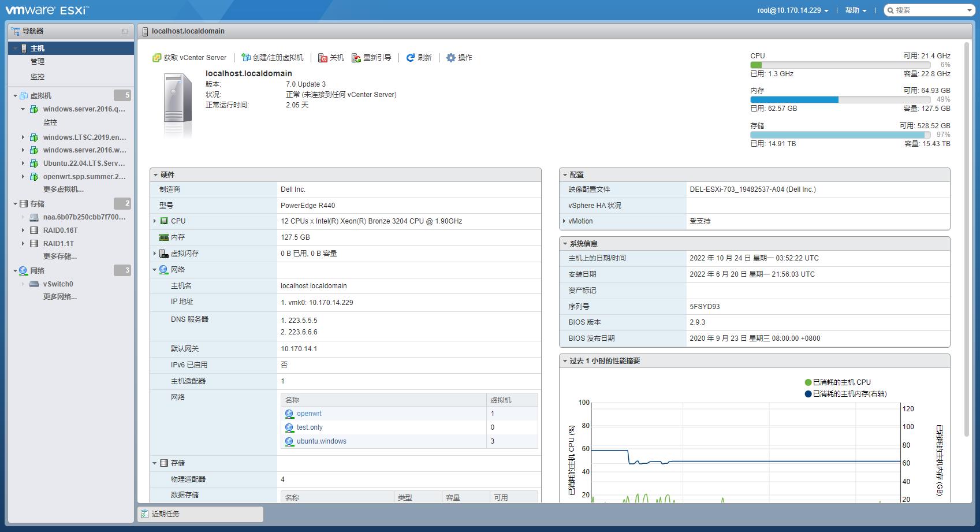Open the 操作 gear actions icon
Viewport: 980px width, 532px height.
pos(451,58)
